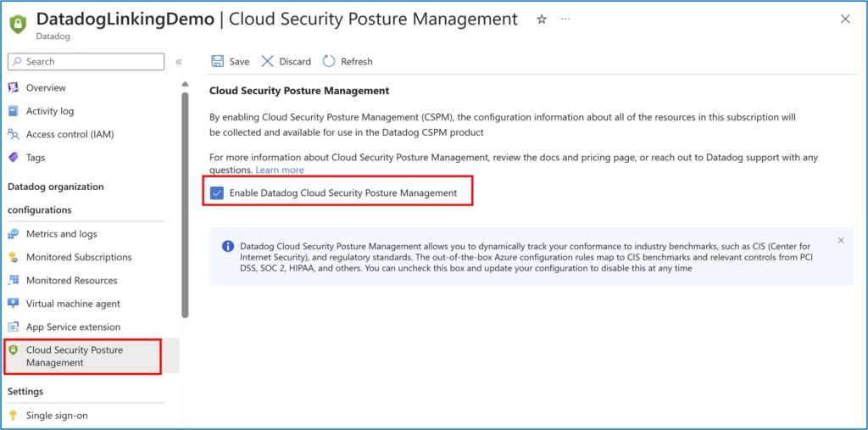Click the Settings section heading
This screenshot has width=868, height=430.
tap(25, 391)
